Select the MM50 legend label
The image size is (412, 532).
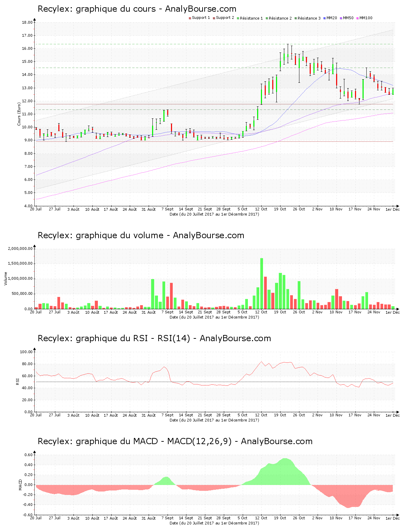[348, 18]
